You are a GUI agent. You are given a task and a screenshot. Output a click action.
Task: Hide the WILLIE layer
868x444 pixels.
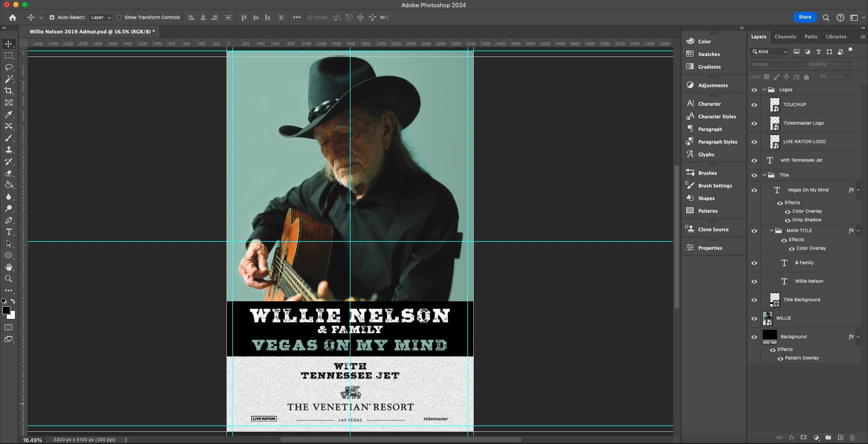(754, 318)
